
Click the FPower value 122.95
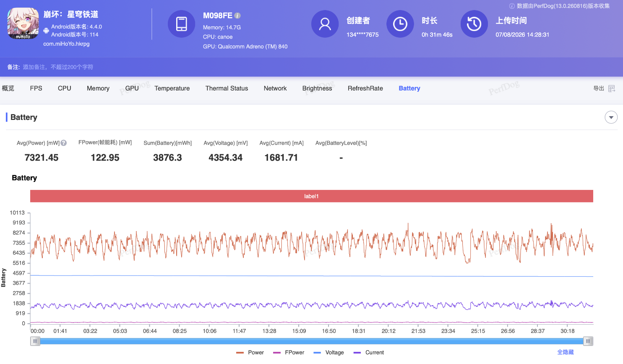pos(105,158)
